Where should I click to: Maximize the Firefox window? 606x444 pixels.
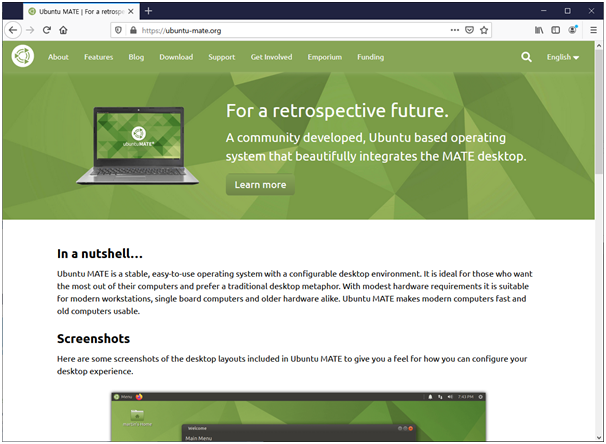pos(567,11)
